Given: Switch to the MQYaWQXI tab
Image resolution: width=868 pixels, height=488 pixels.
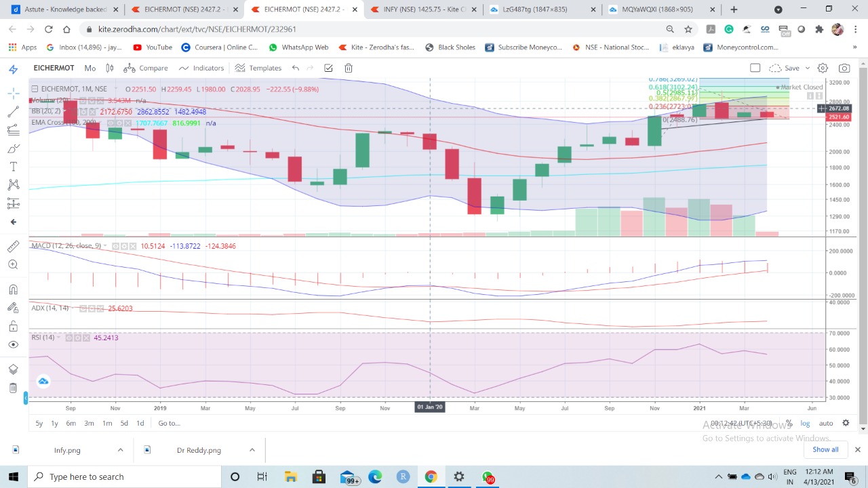Looking at the screenshot, I should click(662, 9).
